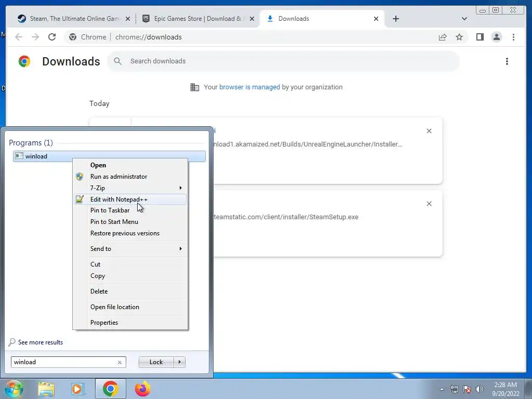Click the Windows Start orb
532x399 pixels.
pyautogui.click(x=14, y=389)
